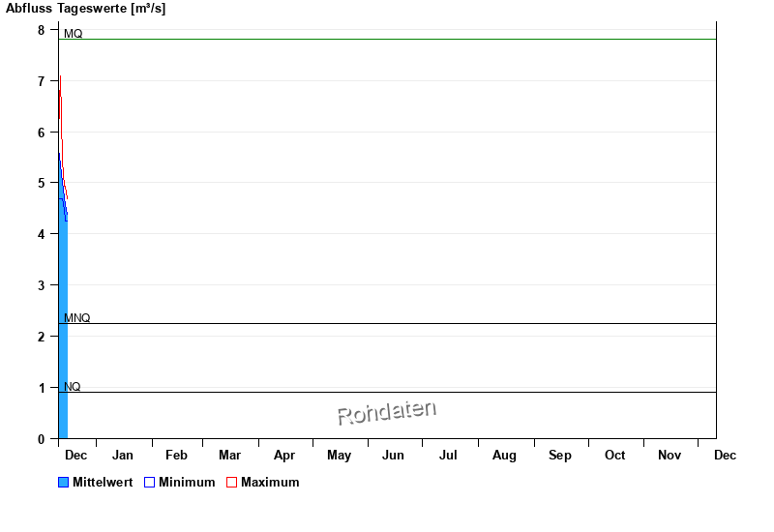
Task: Click the MNQ reference line label
Action: tap(77, 318)
